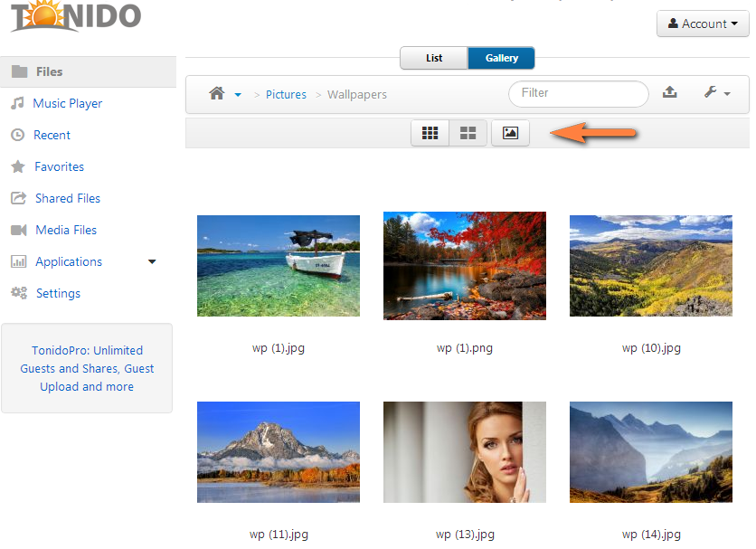This screenshot has width=756, height=549.
Task: Select the Gallery view tab
Action: point(501,58)
